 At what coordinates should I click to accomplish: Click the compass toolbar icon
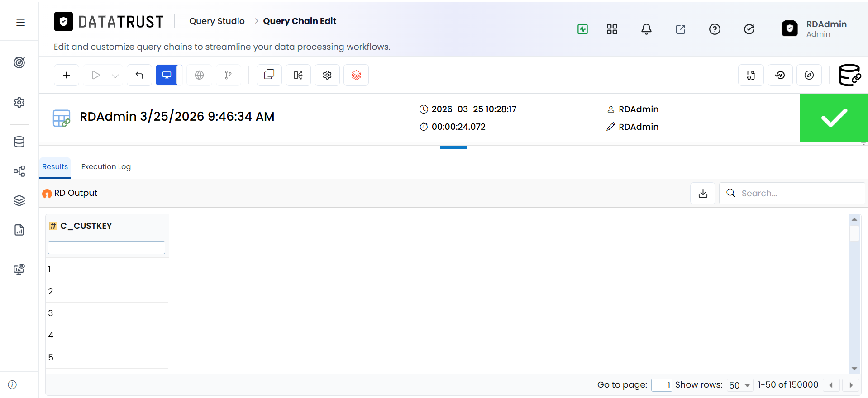809,75
